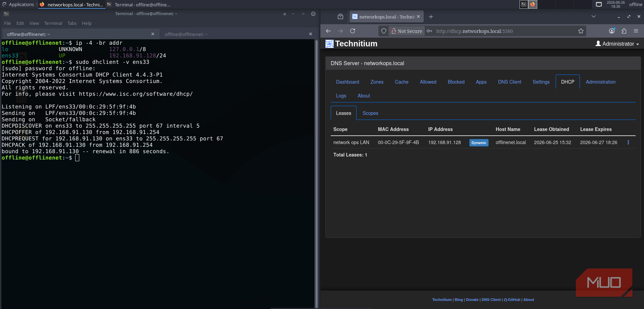Click the Technitium logo

352,44
